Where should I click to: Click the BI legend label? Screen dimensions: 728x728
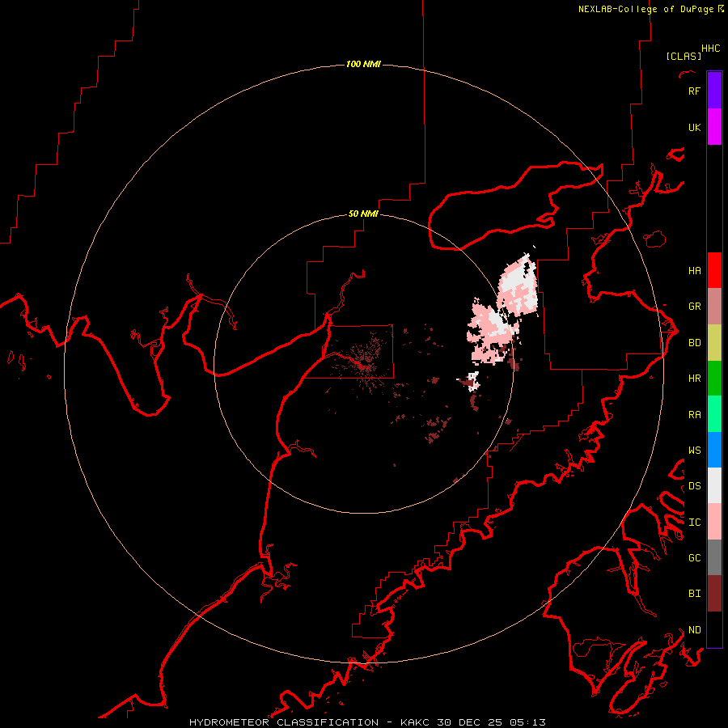pos(694,594)
